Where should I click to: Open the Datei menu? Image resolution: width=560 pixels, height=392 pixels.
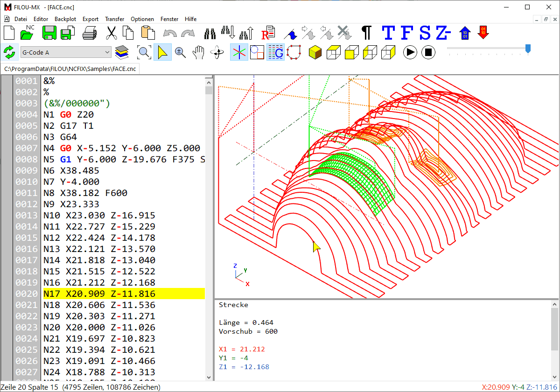point(21,19)
